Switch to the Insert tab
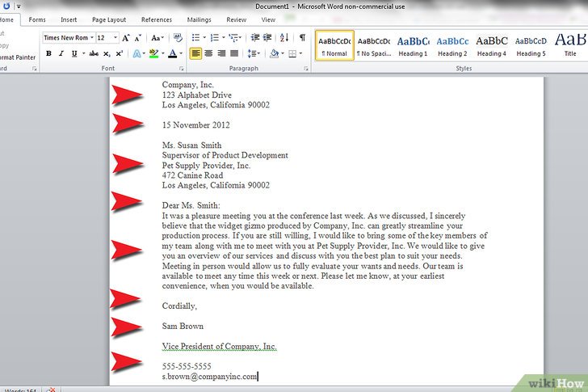The height and width of the screenshot is (392, 588). click(x=69, y=20)
